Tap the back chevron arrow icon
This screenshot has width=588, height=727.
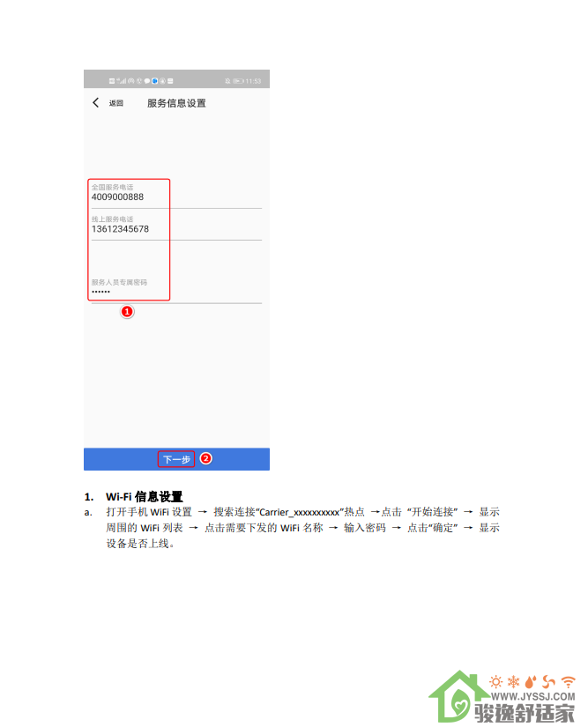coord(95,102)
